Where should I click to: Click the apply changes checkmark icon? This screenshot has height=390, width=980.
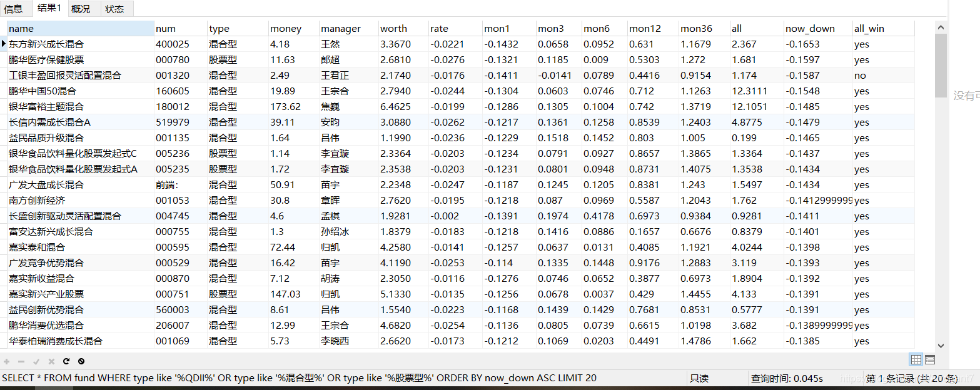[x=36, y=361]
